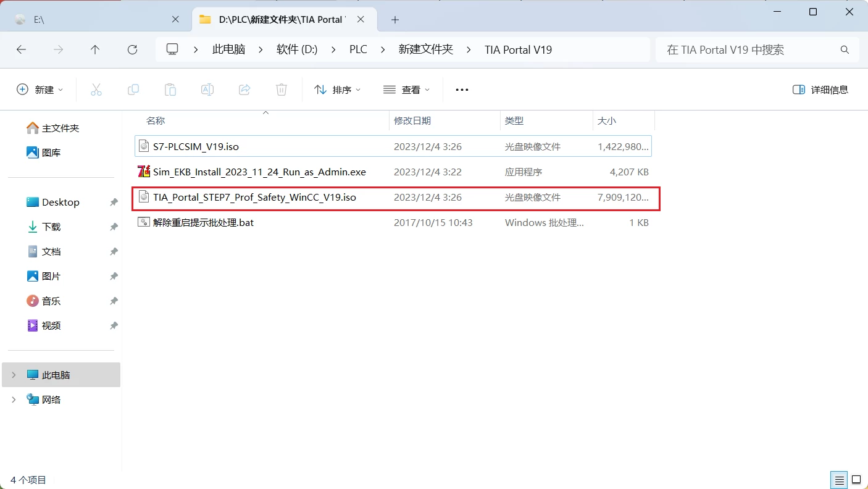This screenshot has height=489, width=868.
Task: Expand chevron after 此电脑 in address bar
Action: pos(261,50)
